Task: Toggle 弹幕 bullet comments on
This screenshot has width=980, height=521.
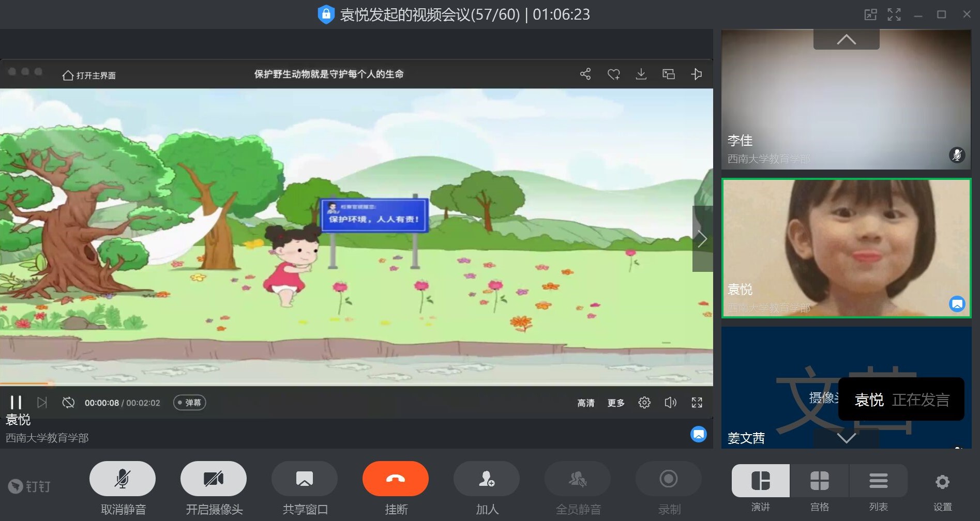Action: 189,402
